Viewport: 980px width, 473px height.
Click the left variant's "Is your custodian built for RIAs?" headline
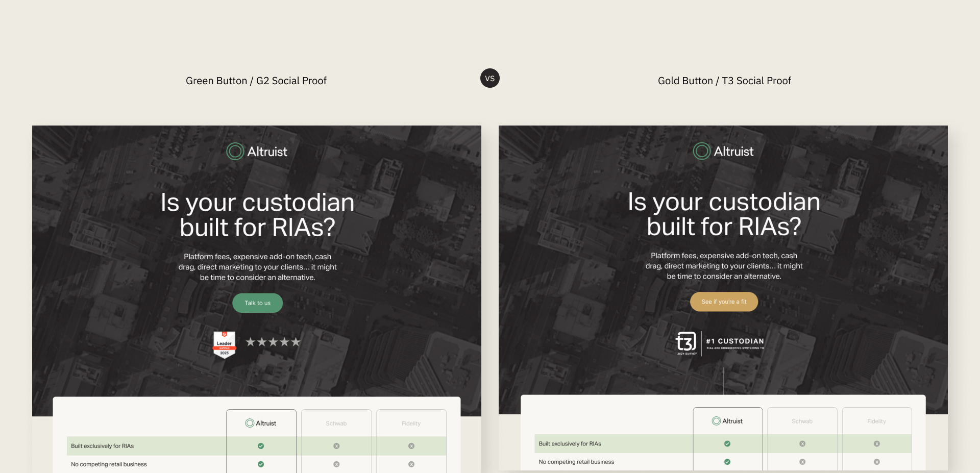pos(257,215)
